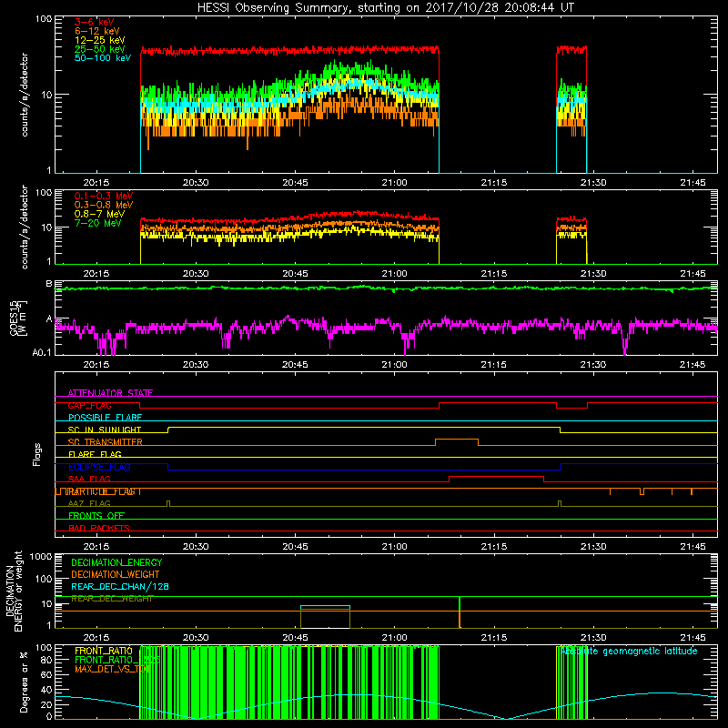Viewport: 728px width, 728px height.
Task: Select the FRONTS_OFF flag label
Action: (x=96, y=516)
